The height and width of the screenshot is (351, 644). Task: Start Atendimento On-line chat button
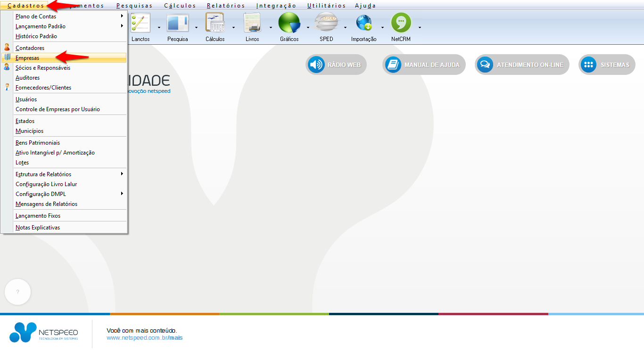[x=522, y=65]
